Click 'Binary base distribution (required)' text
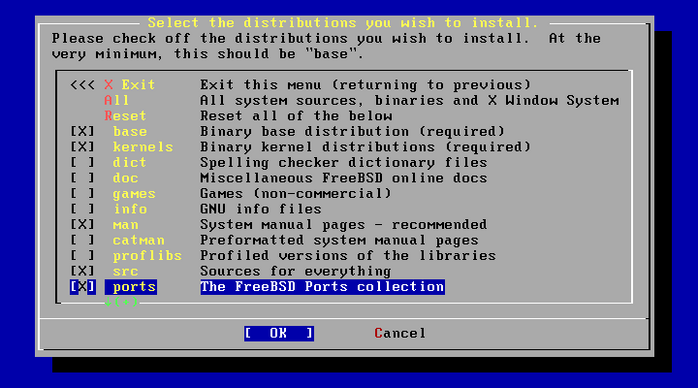 [x=352, y=132]
